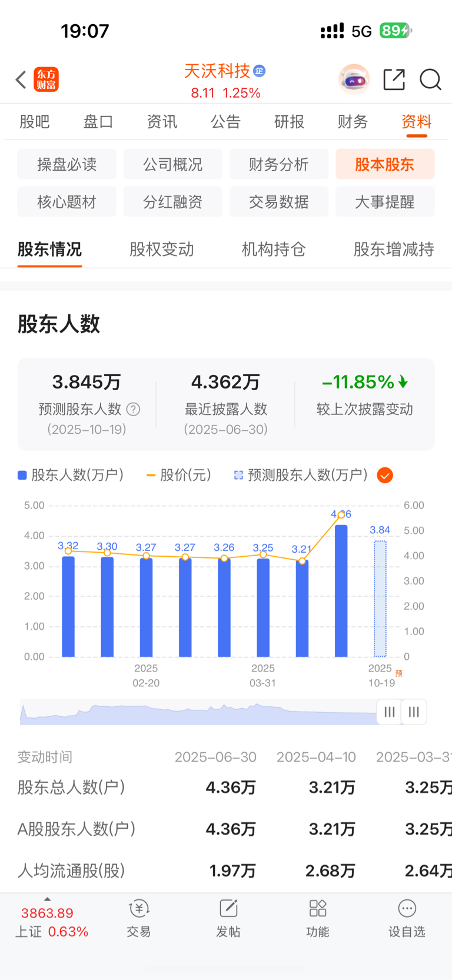Toggle the 预测股东人数(万户) legend label
The height and width of the screenshot is (980, 452).
pos(301,475)
